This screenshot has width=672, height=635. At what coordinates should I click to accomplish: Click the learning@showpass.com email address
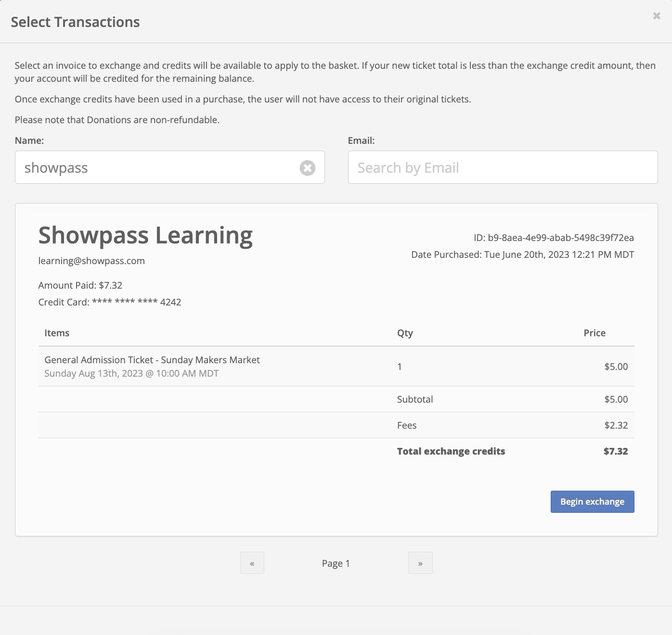click(91, 261)
